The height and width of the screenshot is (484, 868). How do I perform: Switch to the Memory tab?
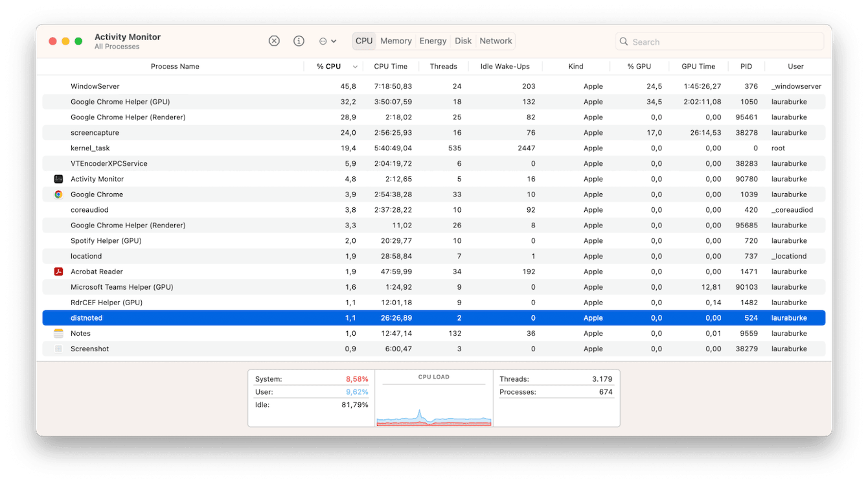(396, 41)
